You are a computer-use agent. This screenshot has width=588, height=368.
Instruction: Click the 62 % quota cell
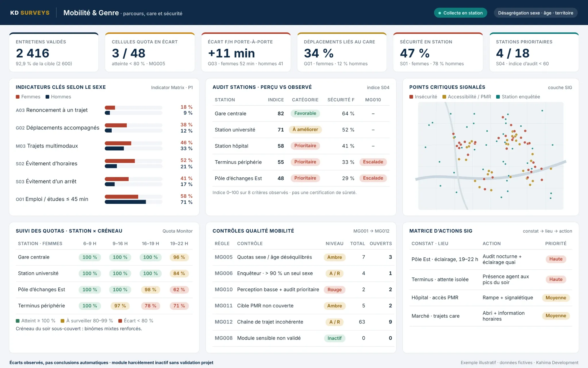tap(179, 290)
